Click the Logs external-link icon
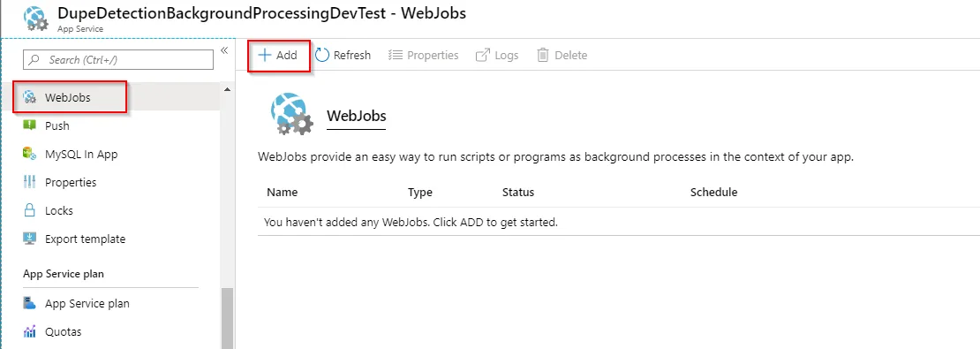980x349 pixels. pos(483,55)
